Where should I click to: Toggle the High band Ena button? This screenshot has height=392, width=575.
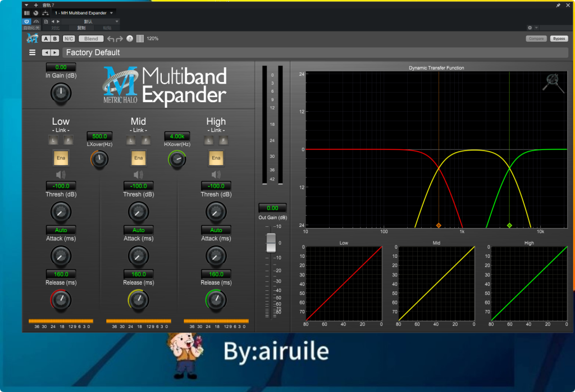tap(216, 158)
